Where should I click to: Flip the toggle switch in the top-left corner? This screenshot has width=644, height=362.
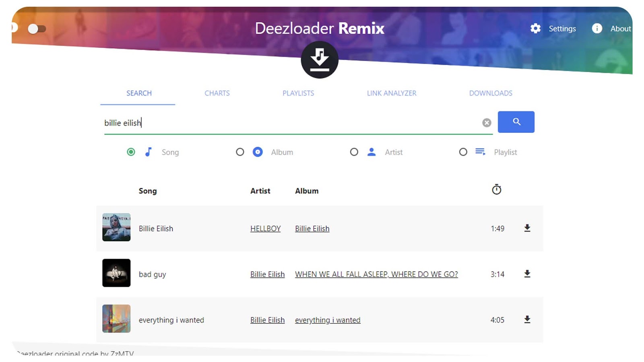tap(36, 29)
